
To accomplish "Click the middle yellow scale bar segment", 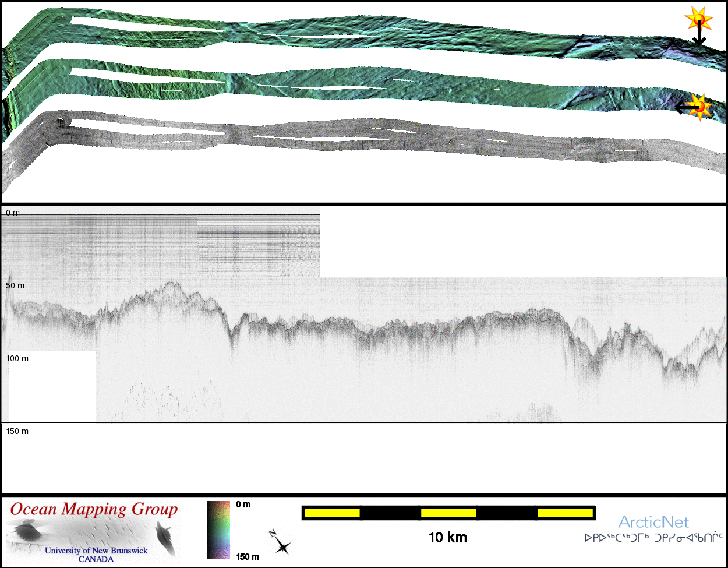I will pos(448,513).
